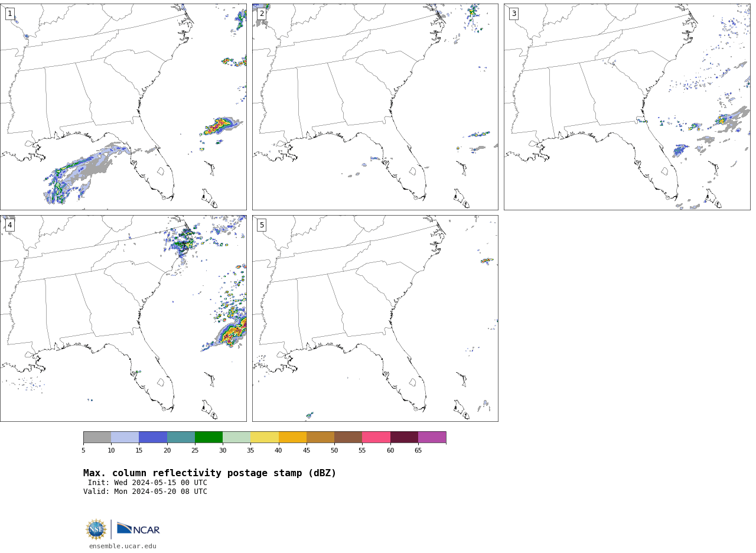This screenshot has width=756, height=553.
Task: Click the orange 40-45 dBZ swatch
Action: pyautogui.click(x=292, y=437)
